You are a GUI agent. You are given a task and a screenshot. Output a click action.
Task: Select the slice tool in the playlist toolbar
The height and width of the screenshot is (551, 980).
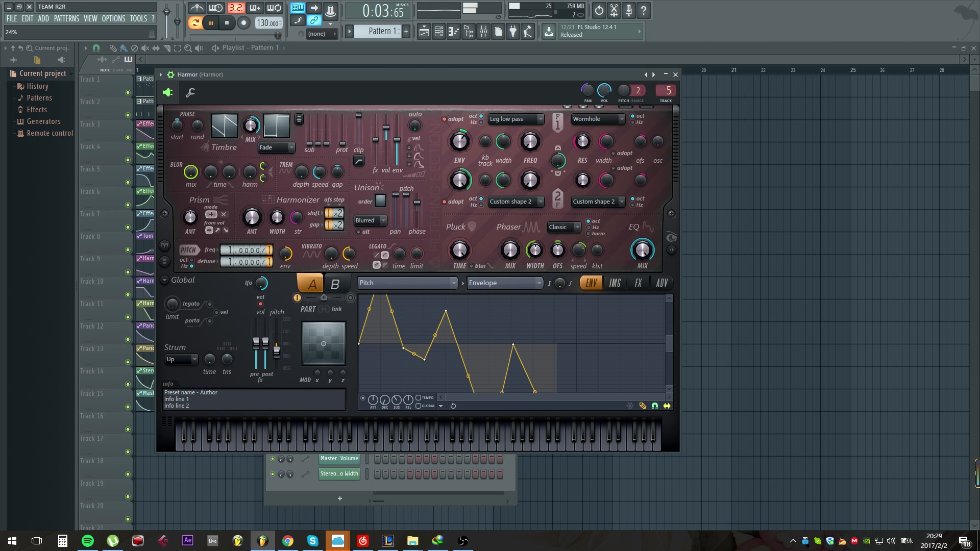(166, 47)
